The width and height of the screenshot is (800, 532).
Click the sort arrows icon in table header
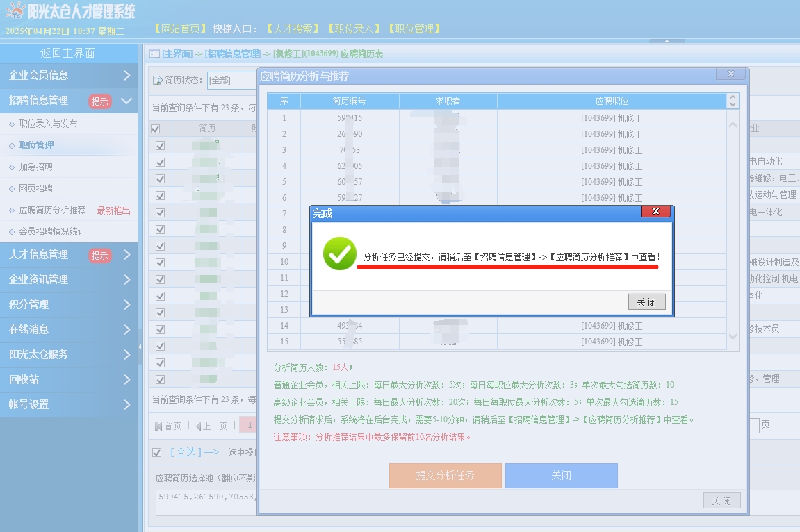732,101
